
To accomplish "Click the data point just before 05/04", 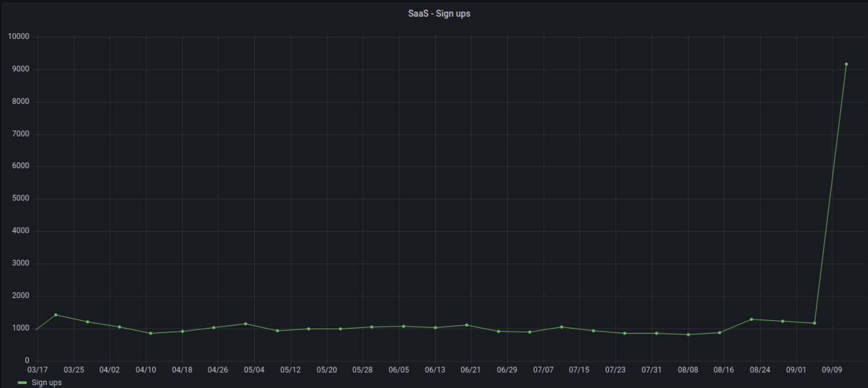I will 246,324.
